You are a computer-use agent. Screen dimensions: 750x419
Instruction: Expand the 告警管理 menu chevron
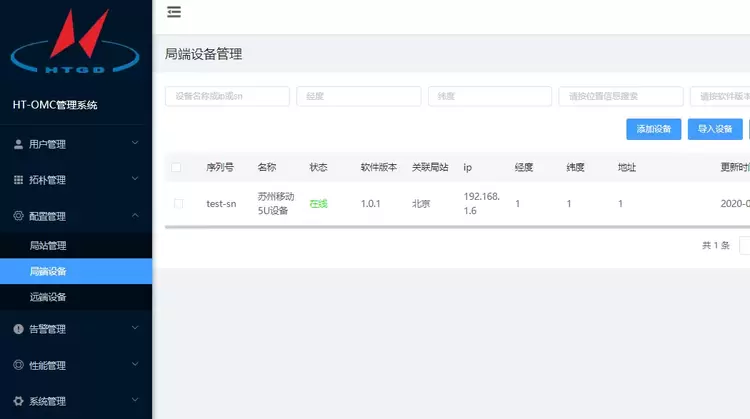tap(135, 329)
